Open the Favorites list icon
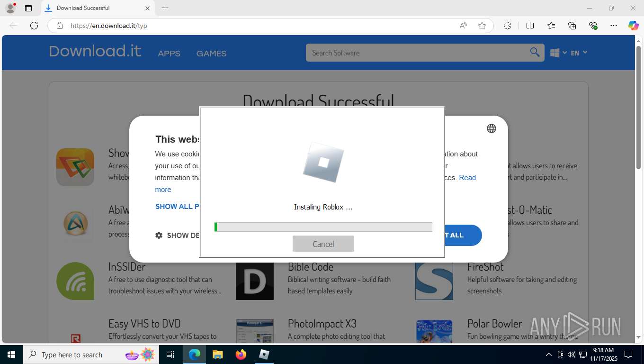The image size is (644, 364). click(x=551, y=26)
